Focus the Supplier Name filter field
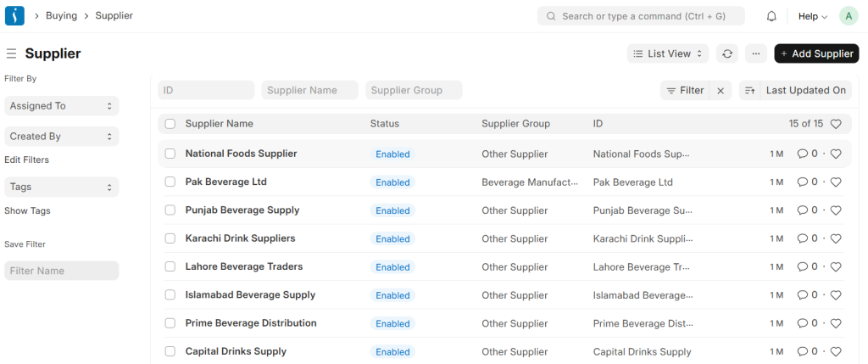The width and height of the screenshot is (868, 364). [x=310, y=90]
